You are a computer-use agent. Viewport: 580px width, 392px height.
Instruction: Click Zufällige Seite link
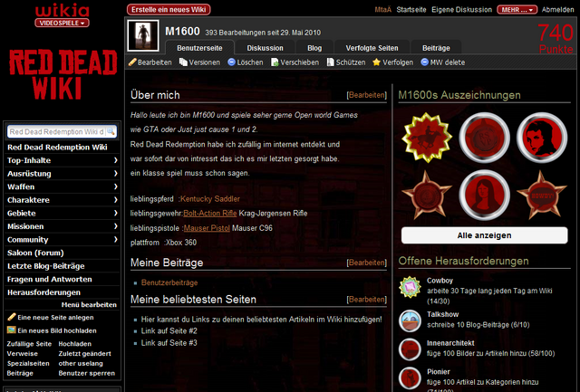pos(29,344)
